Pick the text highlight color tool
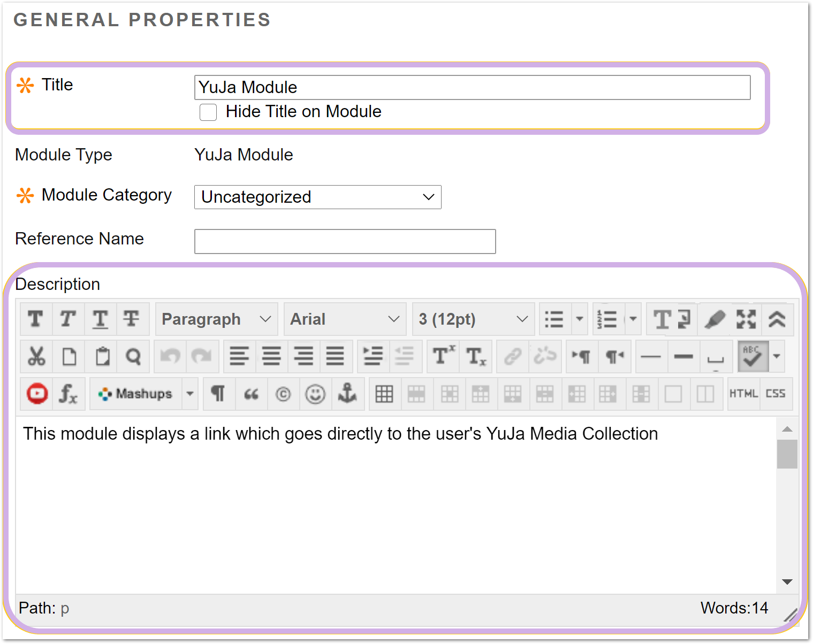Screen dimensions: 813x644 click(x=715, y=319)
